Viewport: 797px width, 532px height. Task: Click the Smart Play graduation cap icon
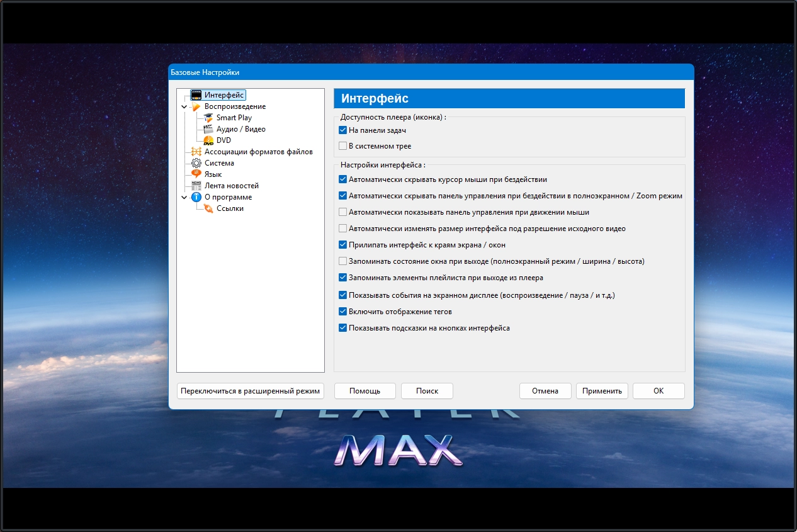208,118
